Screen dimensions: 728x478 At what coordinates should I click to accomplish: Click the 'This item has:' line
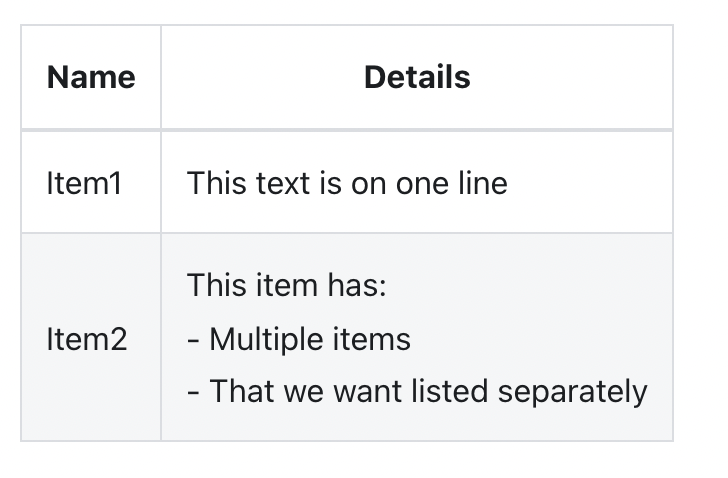pyautogui.click(x=286, y=285)
